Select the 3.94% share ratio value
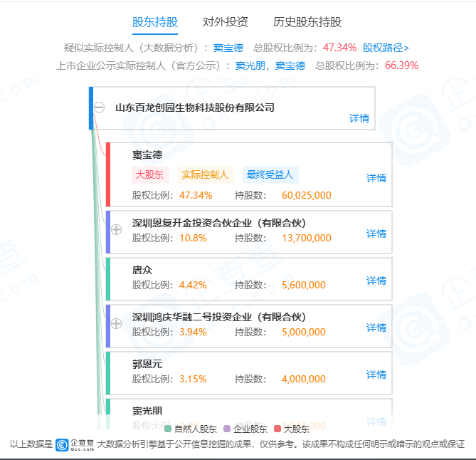This screenshot has height=460, width=476. tap(193, 332)
